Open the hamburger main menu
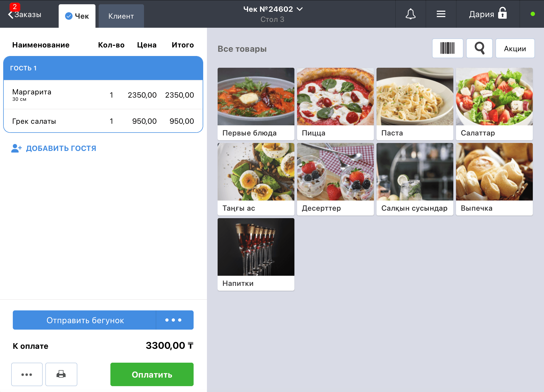 click(441, 14)
